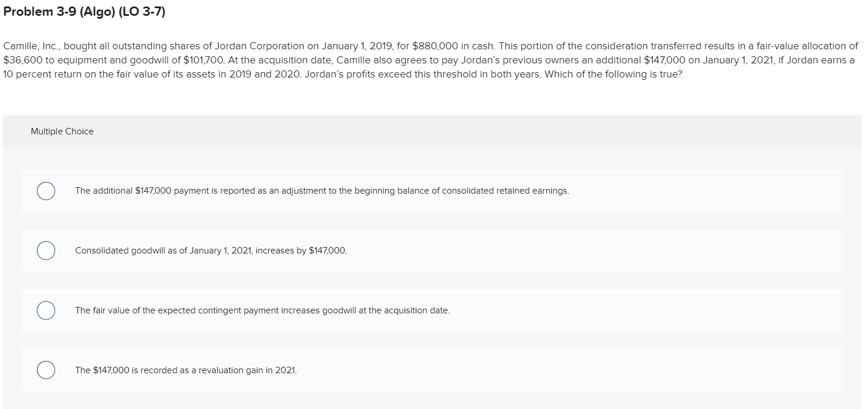Viewport: 868px width, 409px height.
Task: Click the "$36,600" equipment amount in the problem
Action: click(22, 60)
